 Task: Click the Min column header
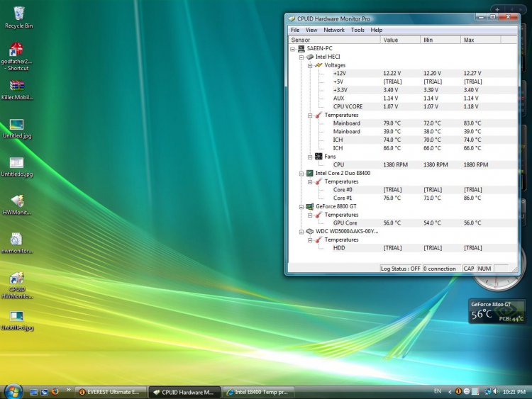click(440, 40)
